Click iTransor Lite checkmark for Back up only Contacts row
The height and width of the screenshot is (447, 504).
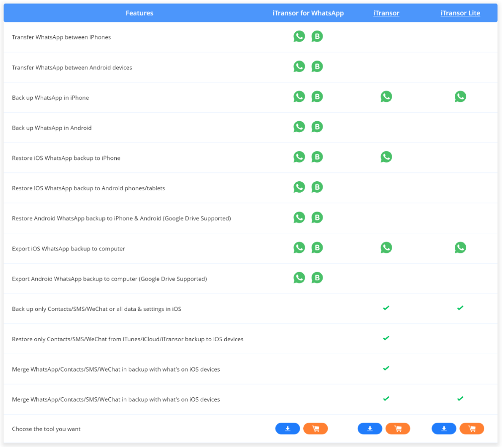pyautogui.click(x=460, y=308)
